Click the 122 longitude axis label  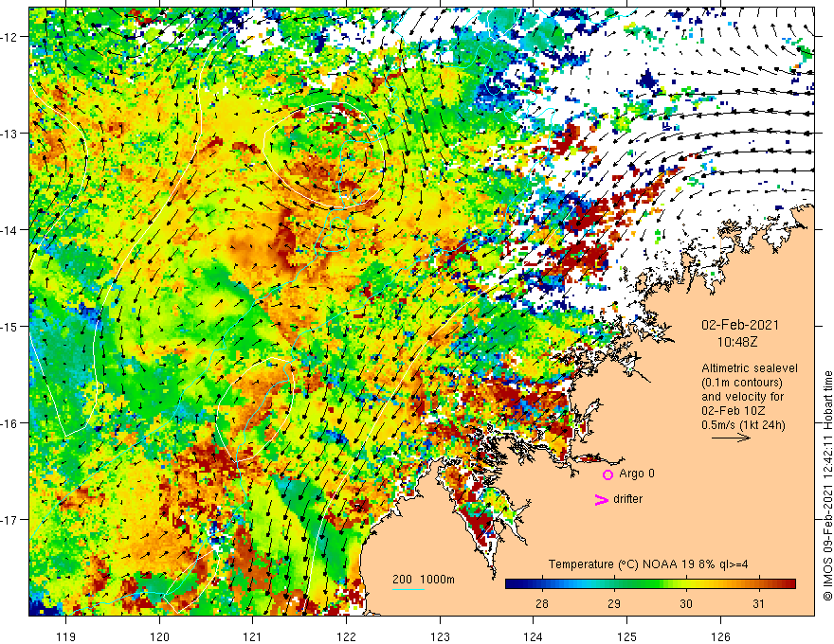click(x=346, y=636)
